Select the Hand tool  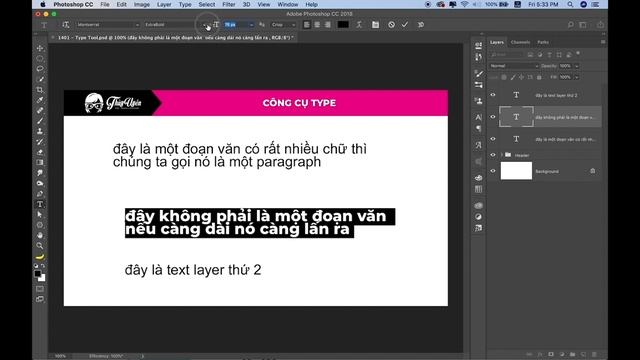(x=40, y=236)
